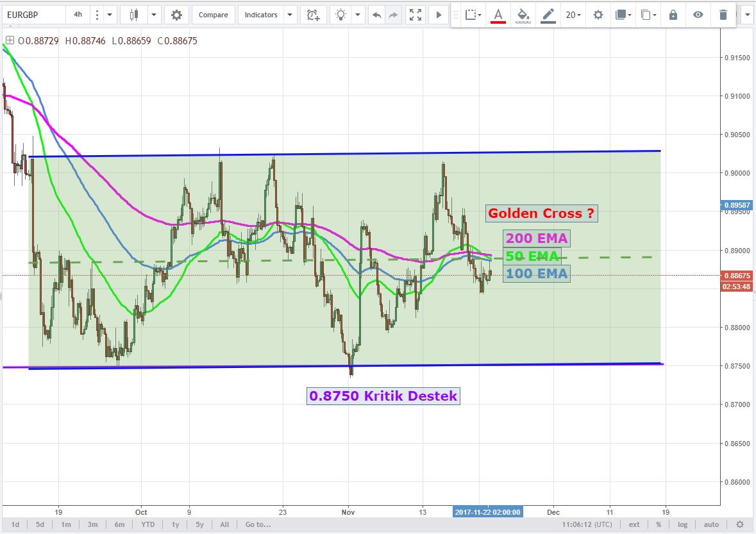Image resolution: width=756 pixels, height=534 pixels.
Task: Open the Indicators dropdown arrow
Action: click(x=290, y=15)
